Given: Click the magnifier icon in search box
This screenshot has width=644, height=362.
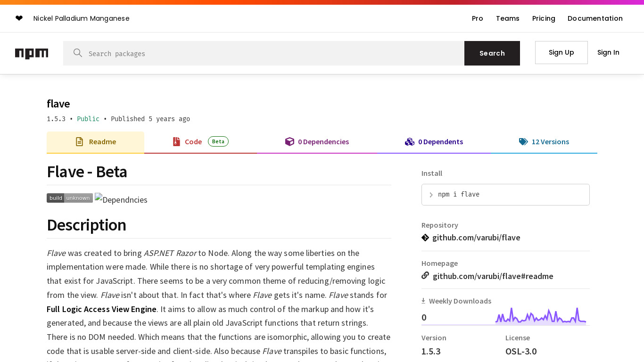Looking at the screenshot, I should click(x=78, y=53).
